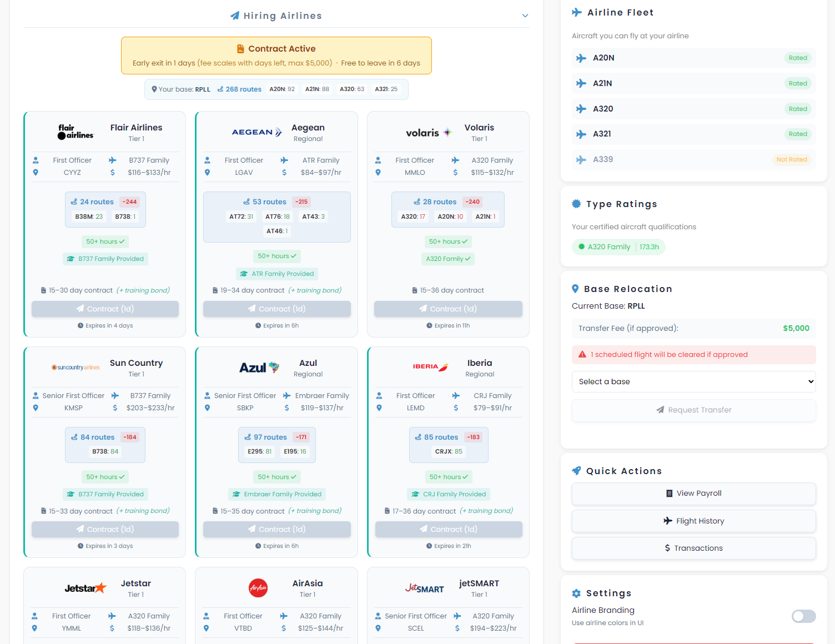Image resolution: width=835 pixels, height=644 pixels.
Task: Click the Aegean airline logo
Action: [257, 132]
